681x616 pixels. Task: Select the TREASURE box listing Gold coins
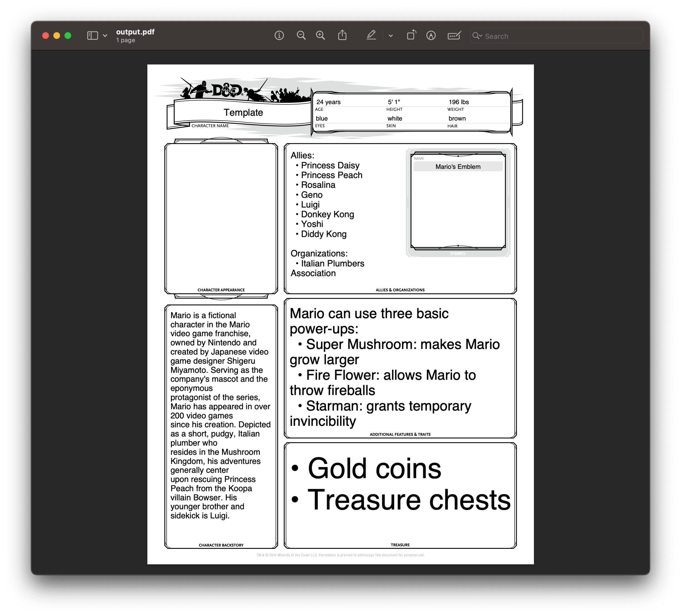coord(400,493)
